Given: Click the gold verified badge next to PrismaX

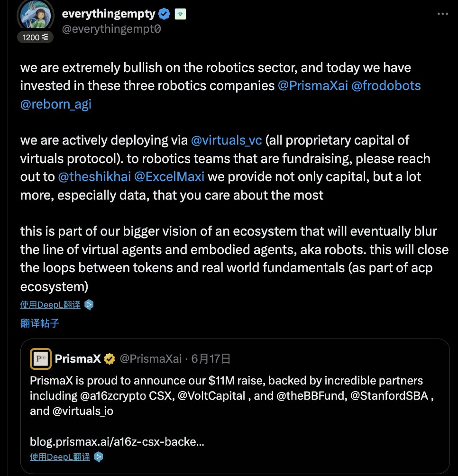Looking at the screenshot, I should pos(109,359).
